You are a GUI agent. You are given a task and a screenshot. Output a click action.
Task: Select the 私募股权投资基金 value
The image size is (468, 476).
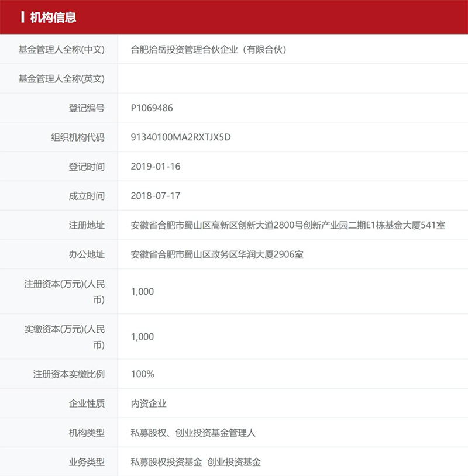click(166, 462)
